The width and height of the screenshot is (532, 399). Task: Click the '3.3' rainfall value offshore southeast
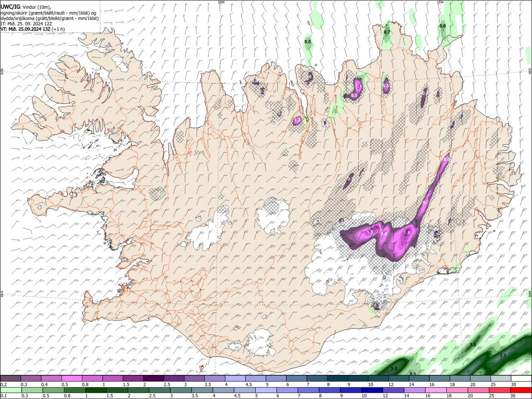pyautogui.click(x=503, y=355)
